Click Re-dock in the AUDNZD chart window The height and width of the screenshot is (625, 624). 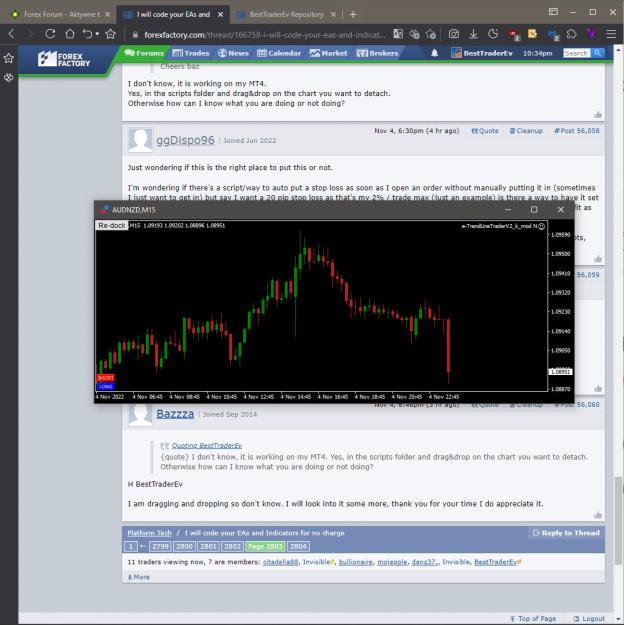[x=112, y=225]
